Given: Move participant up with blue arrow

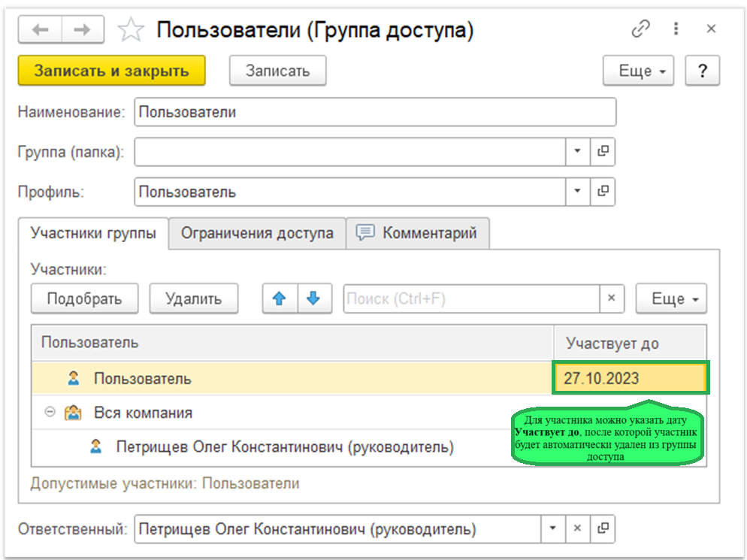Looking at the screenshot, I should (x=280, y=298).
